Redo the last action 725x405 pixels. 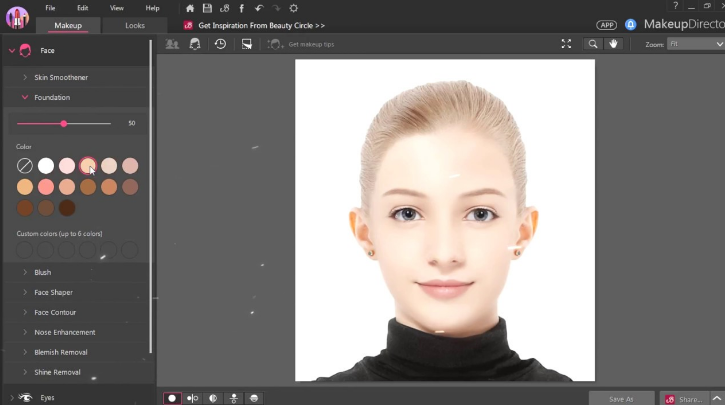tap(276, 8)
